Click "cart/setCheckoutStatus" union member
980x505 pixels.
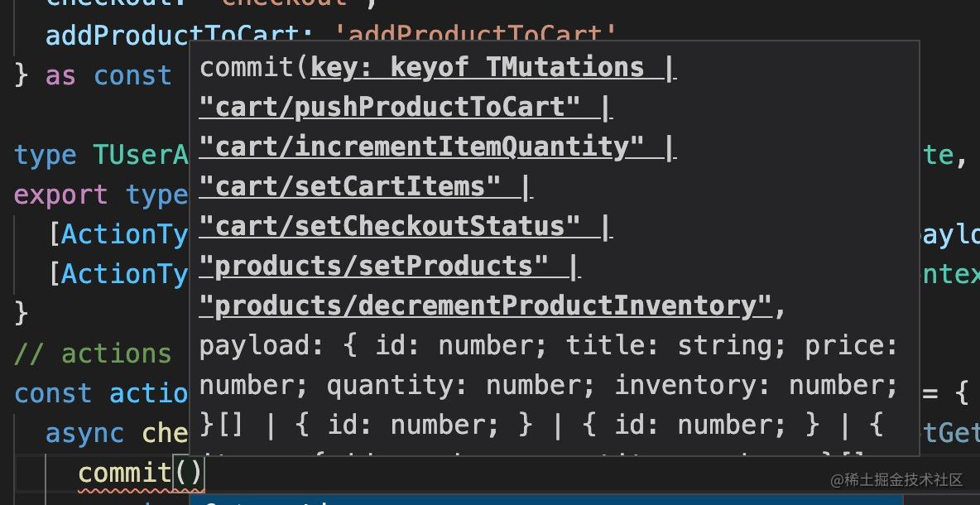click(389, 226)
